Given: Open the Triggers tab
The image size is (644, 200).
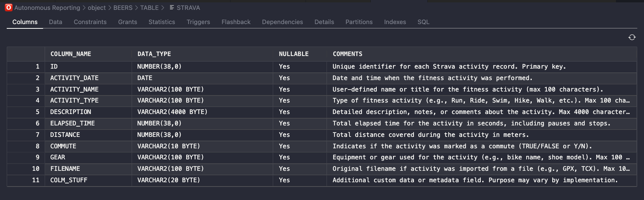Looking at the screenshot, I should 198,22.
